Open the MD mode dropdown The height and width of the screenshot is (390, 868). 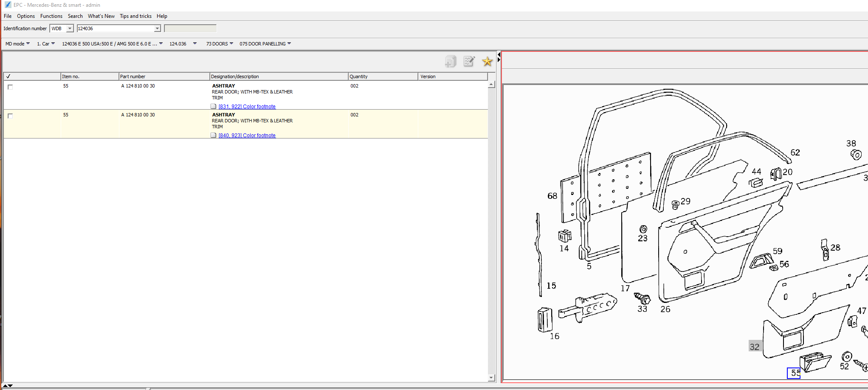[17, 44]
